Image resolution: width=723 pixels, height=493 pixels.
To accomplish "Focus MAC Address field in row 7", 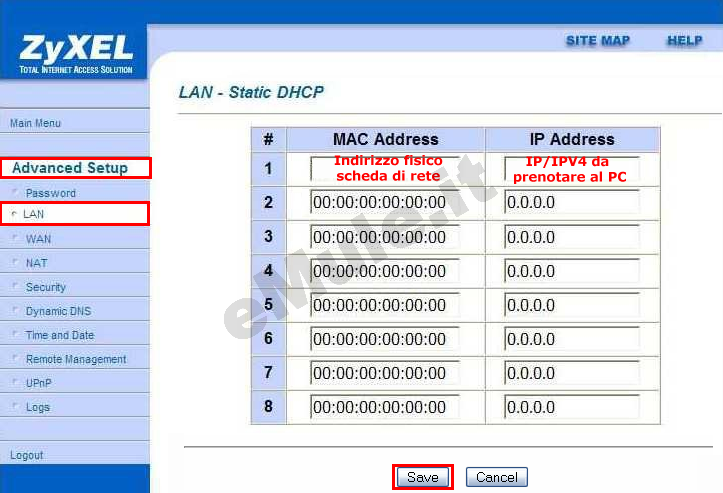I will (385, 373).
